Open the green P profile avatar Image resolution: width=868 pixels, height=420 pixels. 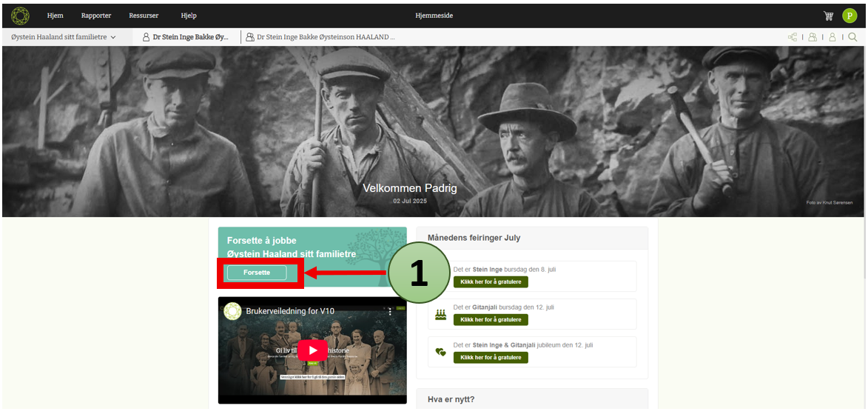[850, 16]
